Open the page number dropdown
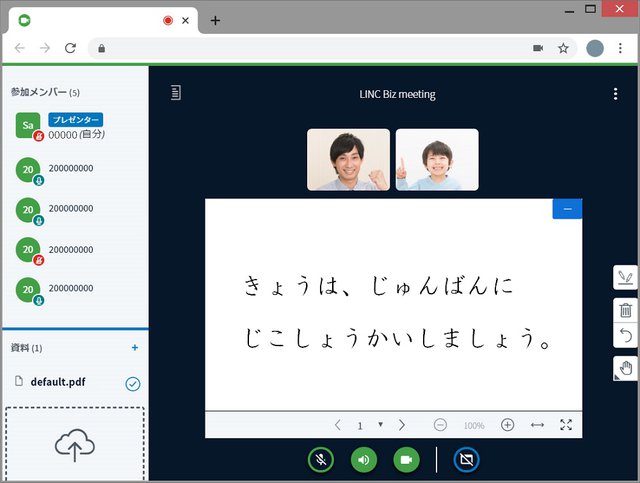The image size is (640, 483). click(x=380, y=425)
